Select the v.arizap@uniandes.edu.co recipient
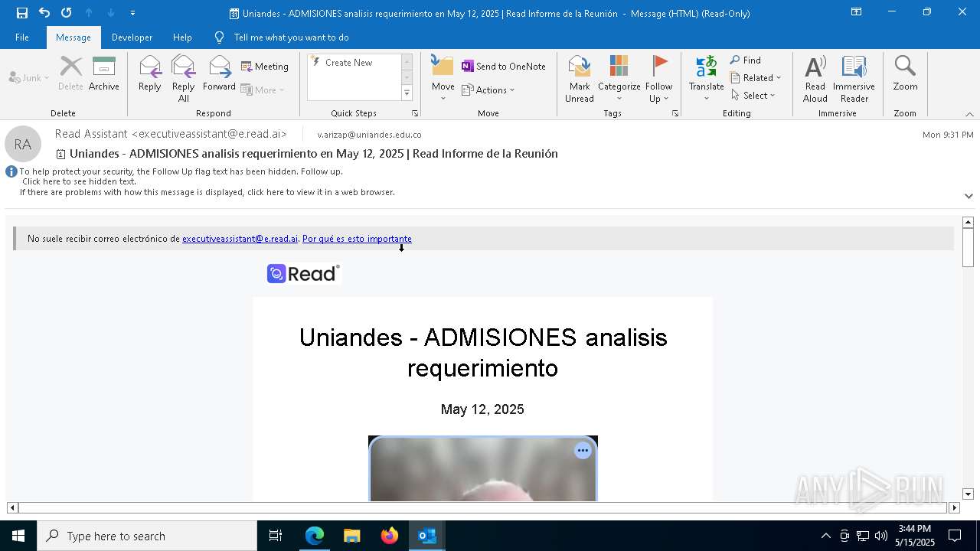Viewport: 980px width, 551px height. click(369, 135)
